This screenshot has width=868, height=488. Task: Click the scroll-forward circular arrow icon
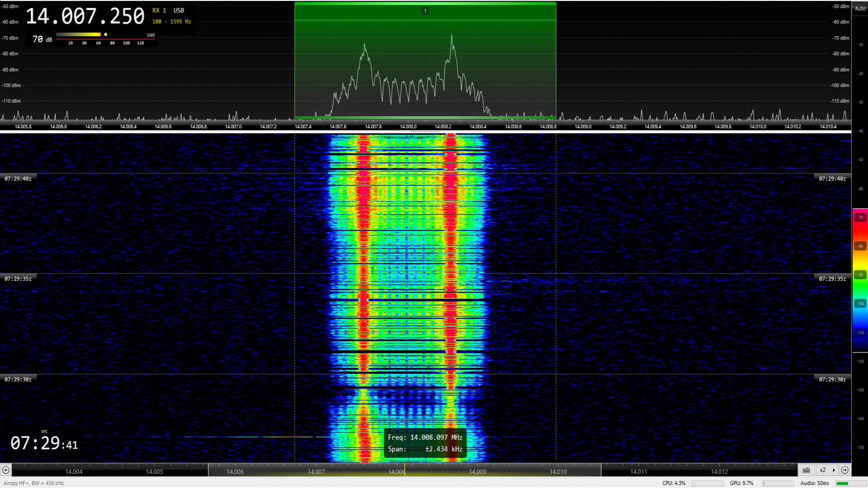[x=844, y=470]
